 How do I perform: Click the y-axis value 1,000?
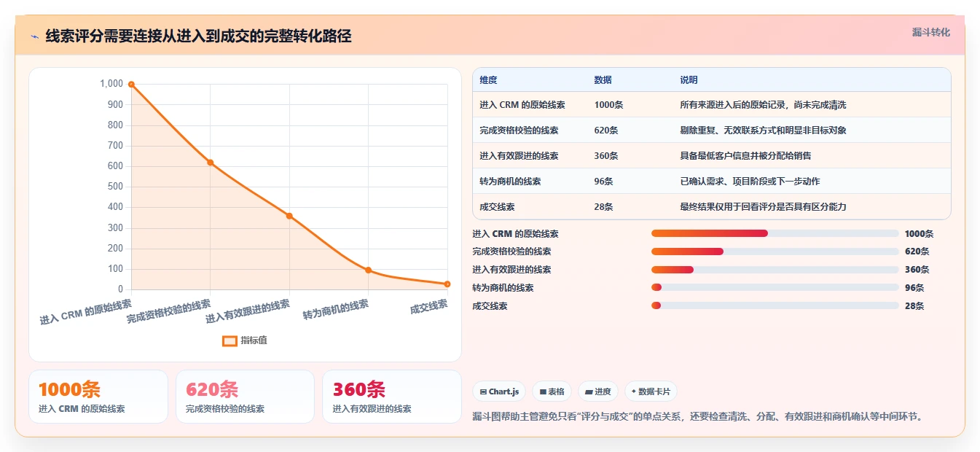coord(111,84)
